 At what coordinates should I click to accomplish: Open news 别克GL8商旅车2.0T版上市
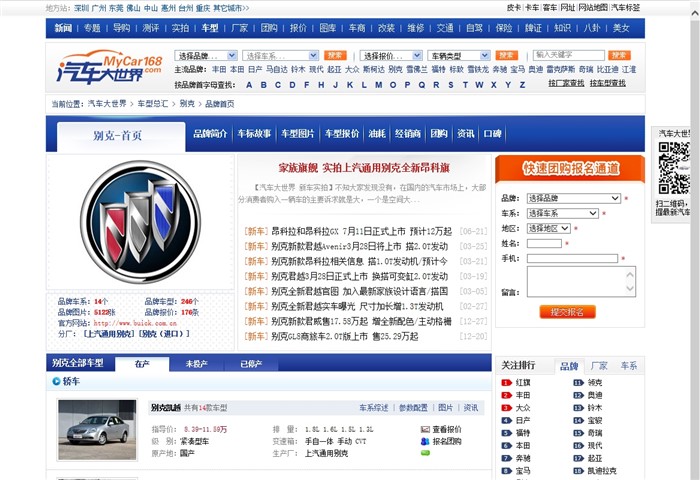pos(345,336)
